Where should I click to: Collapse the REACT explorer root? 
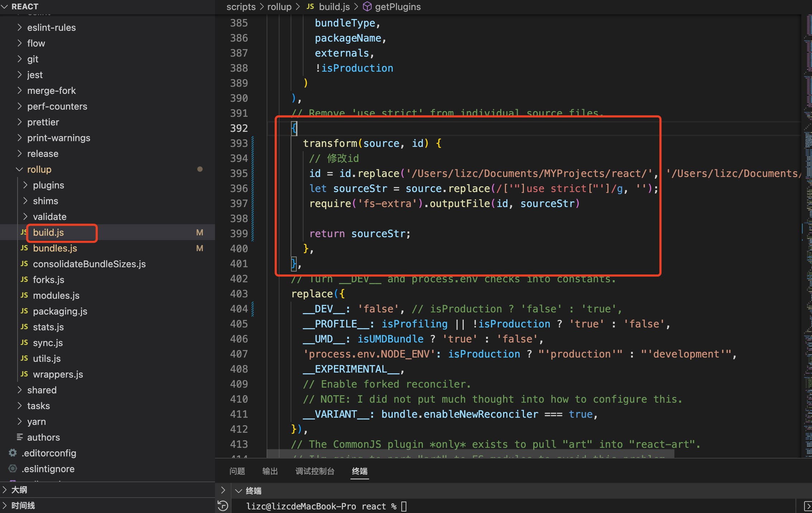tap(5, 6)
